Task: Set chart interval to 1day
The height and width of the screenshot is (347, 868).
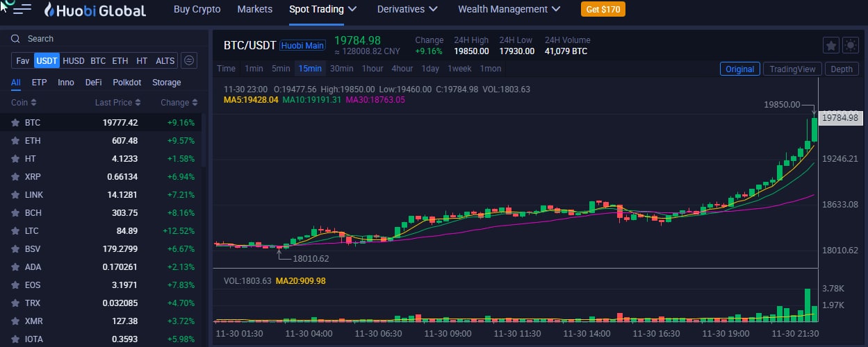Action: tap(431, 69)
